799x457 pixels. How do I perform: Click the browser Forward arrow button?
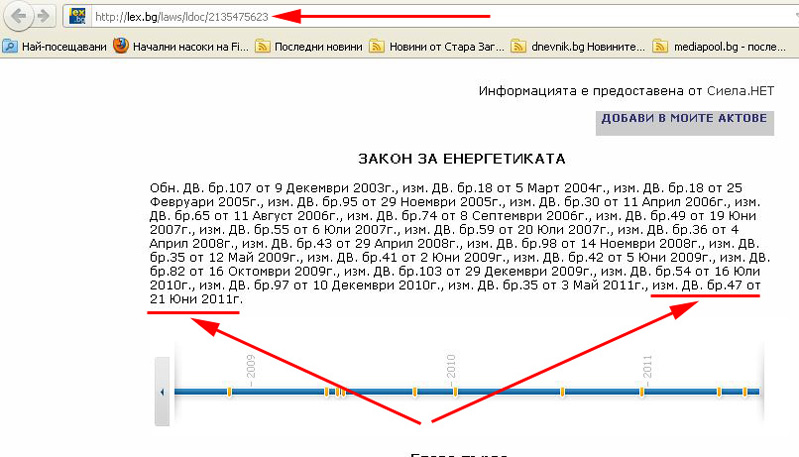point(45,16)
